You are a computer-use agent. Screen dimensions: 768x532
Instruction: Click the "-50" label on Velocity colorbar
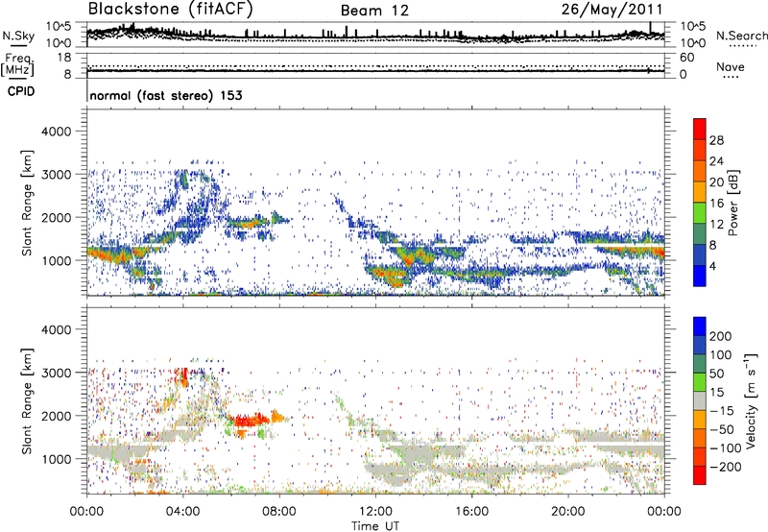click(723, 429)
